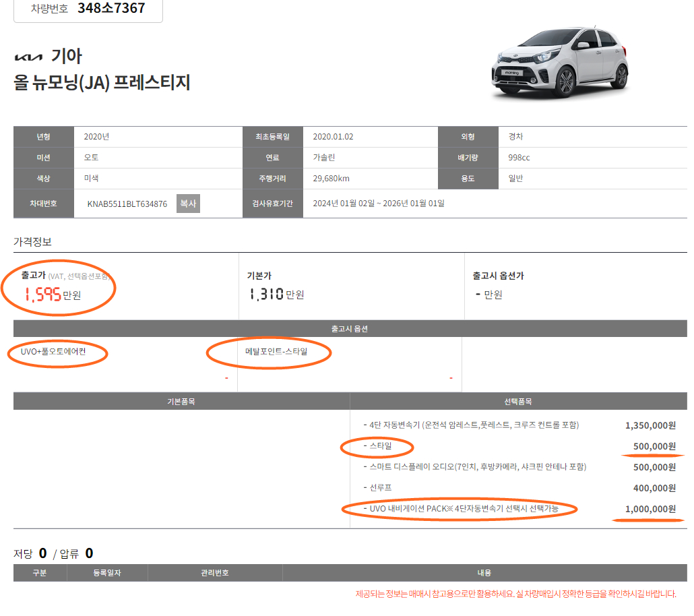This screenshot has width=694, height=616.
Task: Click the usage value 일반
Action: [x=515, y=179]
